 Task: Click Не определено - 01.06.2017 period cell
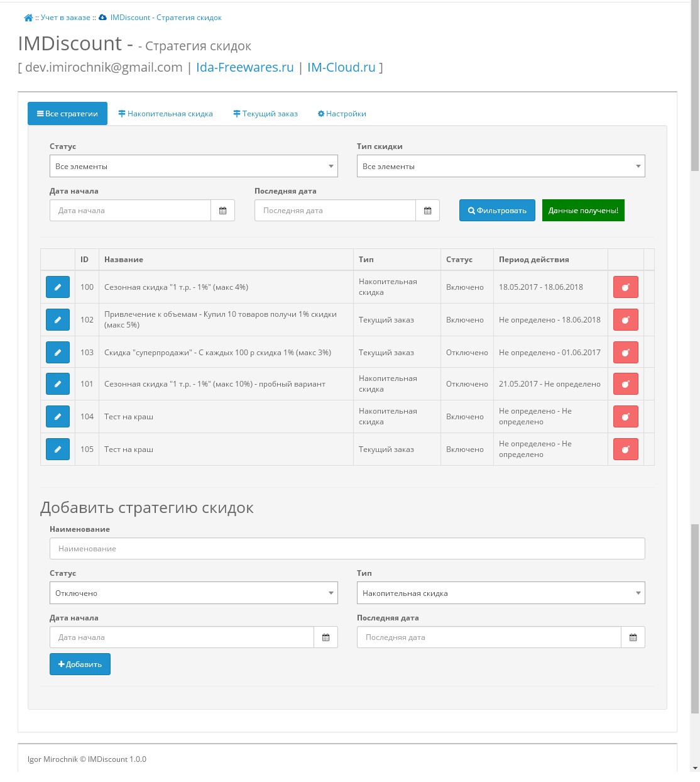coord(550,353)
